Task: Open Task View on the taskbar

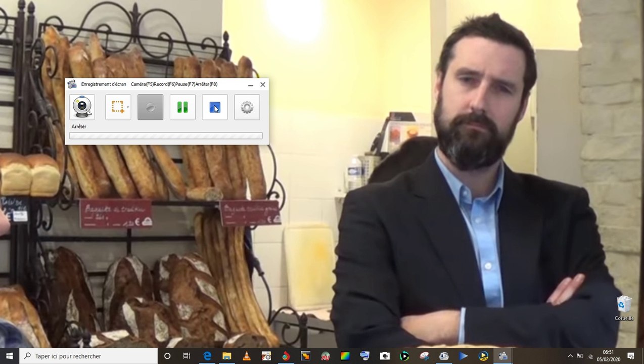Action: (x=187, y=356)
